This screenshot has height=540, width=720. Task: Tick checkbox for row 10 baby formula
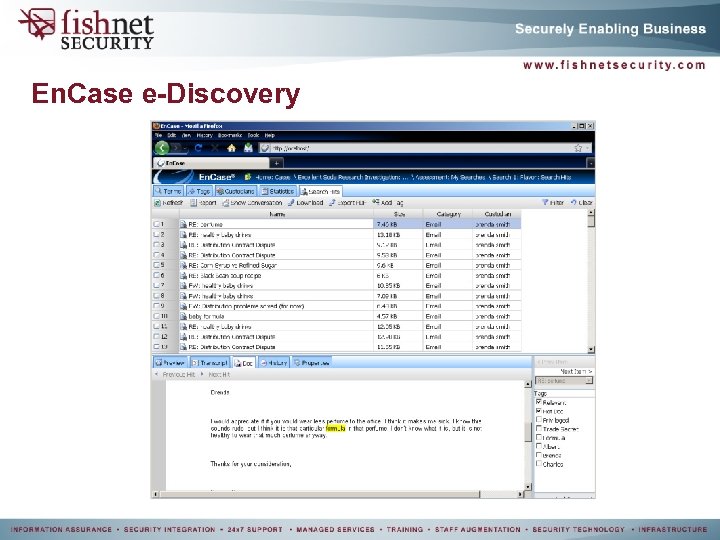[x=157, y=316]
